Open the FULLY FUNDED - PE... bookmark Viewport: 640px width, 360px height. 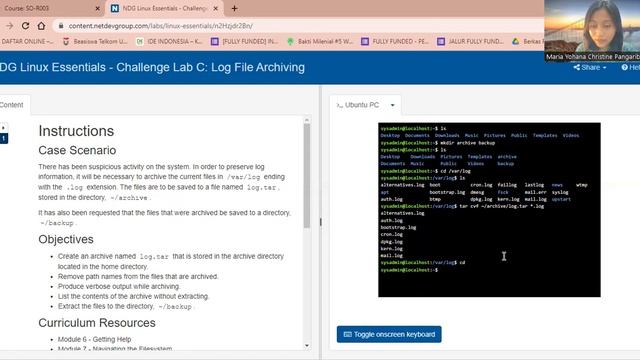pos(395,41)
